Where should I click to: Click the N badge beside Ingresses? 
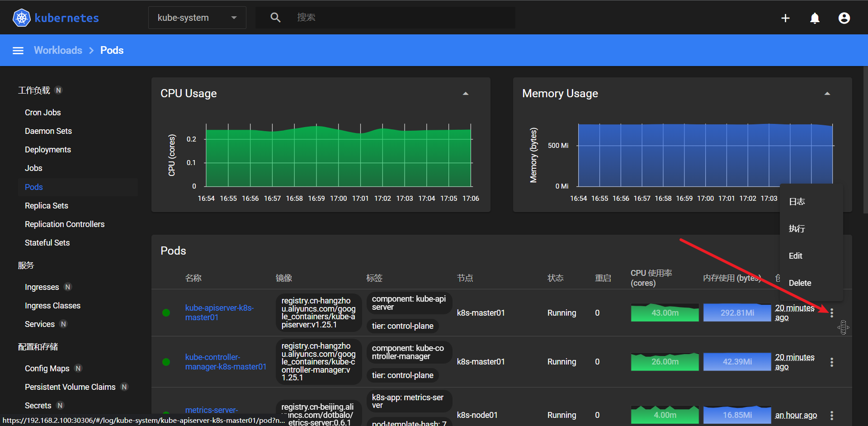click(68, 287)
